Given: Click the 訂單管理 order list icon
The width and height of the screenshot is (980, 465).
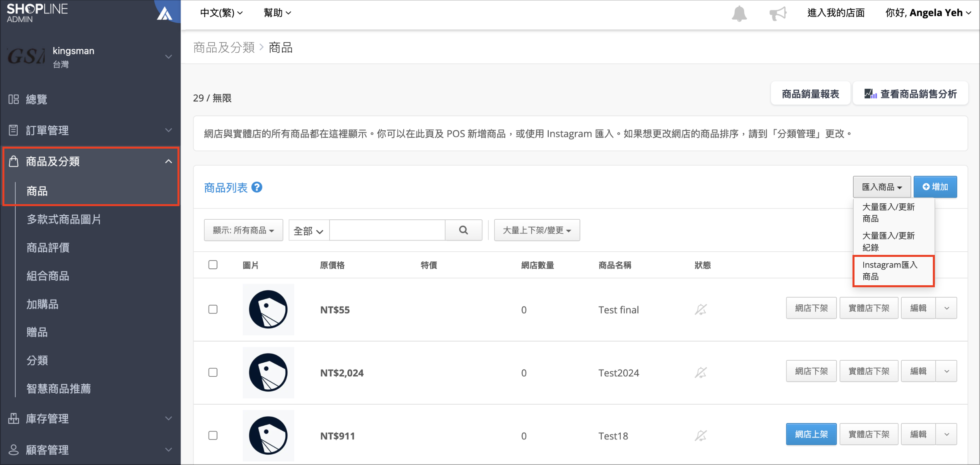Looking at the screenshot, I should tap(14, 130).
